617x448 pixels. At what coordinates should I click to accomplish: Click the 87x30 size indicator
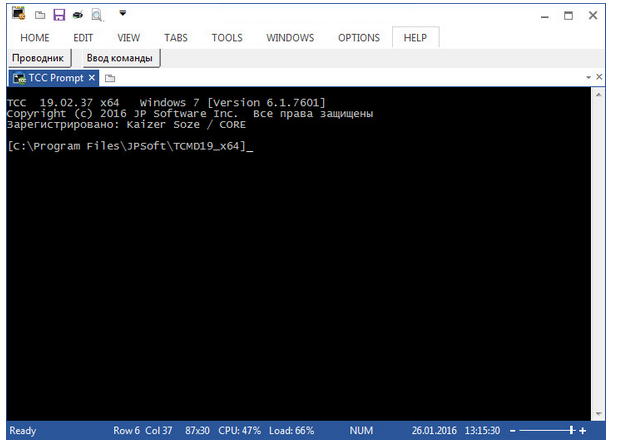197,431
